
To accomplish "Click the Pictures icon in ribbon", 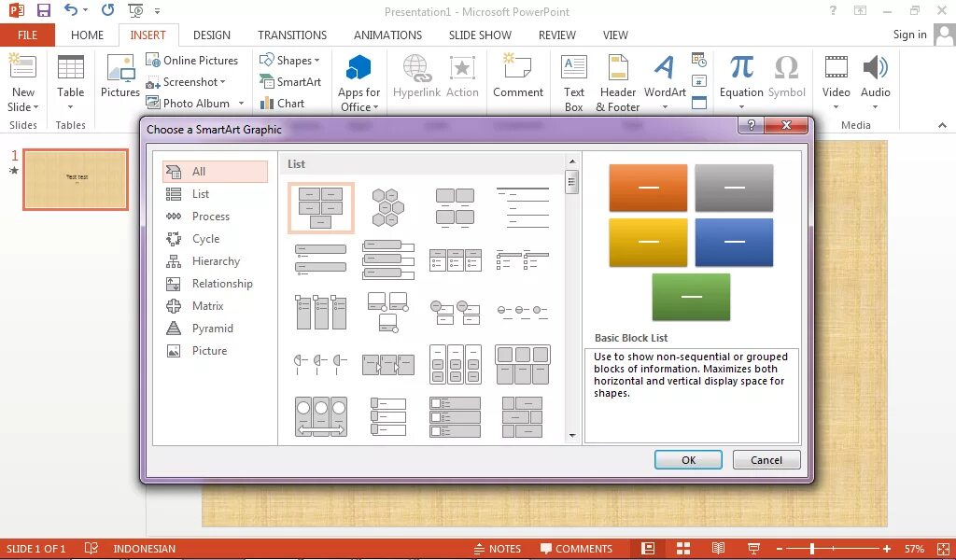I will [120, 76].
